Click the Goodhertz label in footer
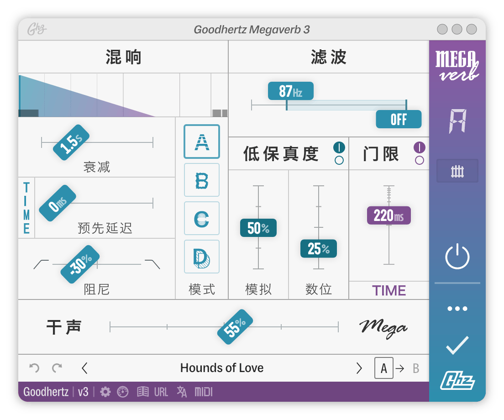Viewport: 504px width, 420px height. (x=46, y=392)
